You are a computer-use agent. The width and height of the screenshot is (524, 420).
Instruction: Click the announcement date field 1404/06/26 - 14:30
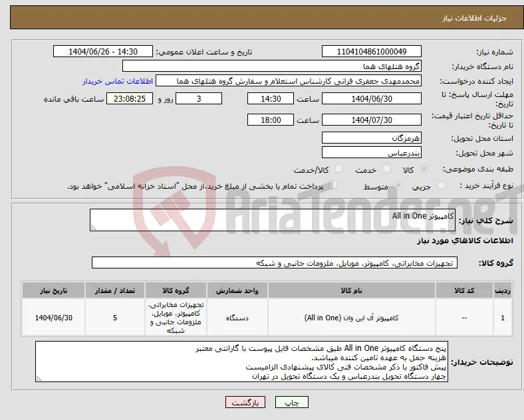pyautogui.click(x=103, y=51)
